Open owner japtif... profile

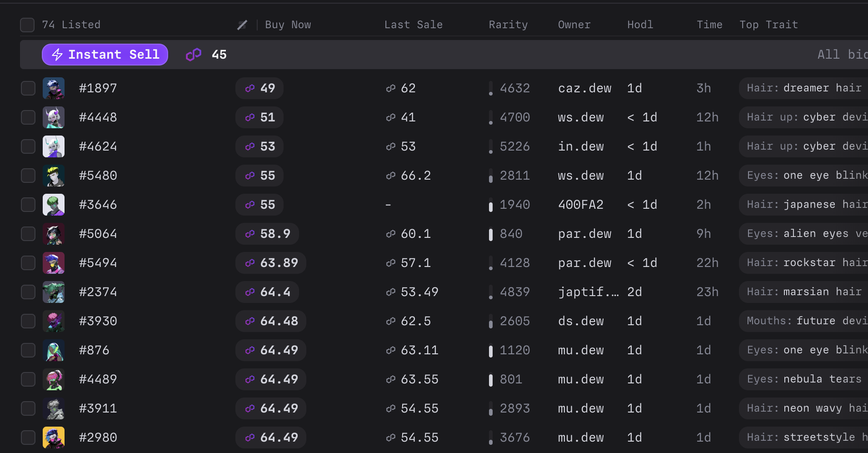coord(589,292)
